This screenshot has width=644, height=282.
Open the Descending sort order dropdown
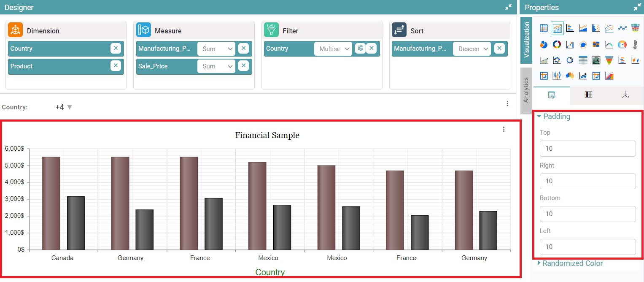click(472, 49)
